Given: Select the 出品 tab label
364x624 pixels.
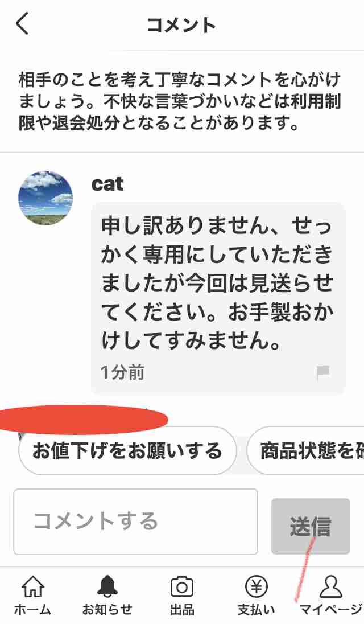Looking at the screenshot, I should click(182, 609).
